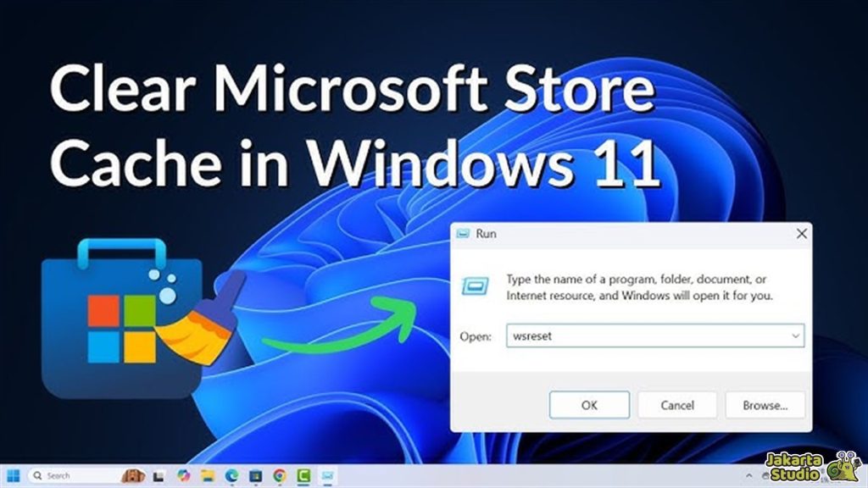Open Microsoft Store from the taskbar
This screenshot has height=488, width=868.
point(255,475)
